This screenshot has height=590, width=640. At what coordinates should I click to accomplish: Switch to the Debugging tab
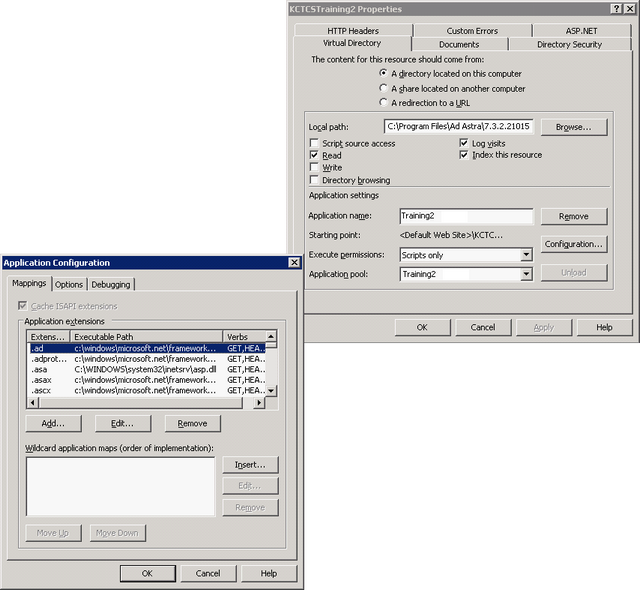click(111, 285)
